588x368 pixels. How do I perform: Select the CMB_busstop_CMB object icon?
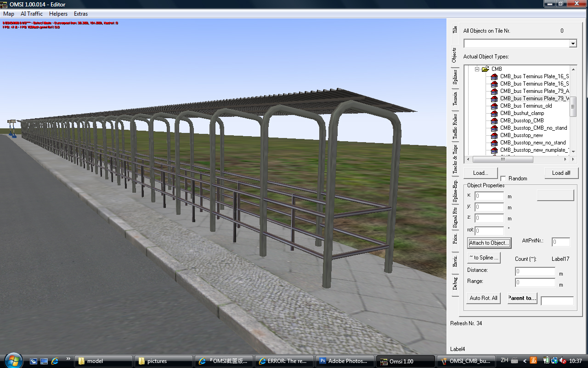(x=494, y=121)
